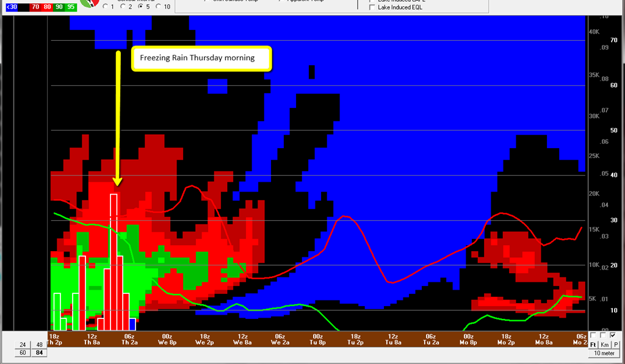
Task: Click the 10K height label on right axis
Action: pyautogui.click(x=594, y=265)
